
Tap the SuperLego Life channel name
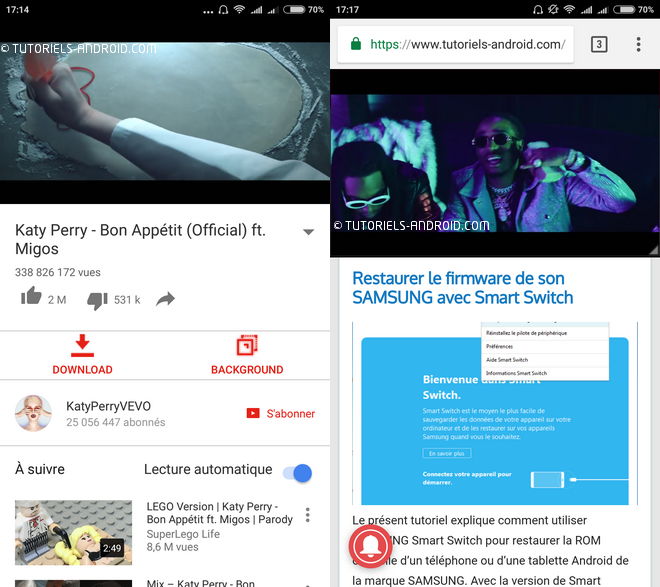pyautogui.click(x=183, y=534)
